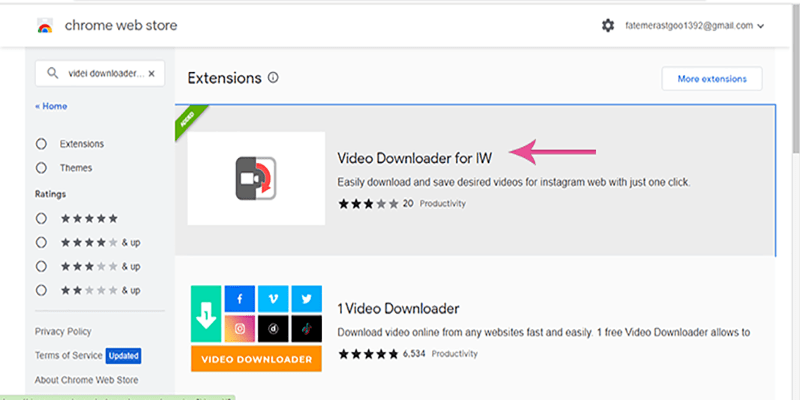Clear search text with the X icon
Screen dimensions: 800x400
(152, 74)
